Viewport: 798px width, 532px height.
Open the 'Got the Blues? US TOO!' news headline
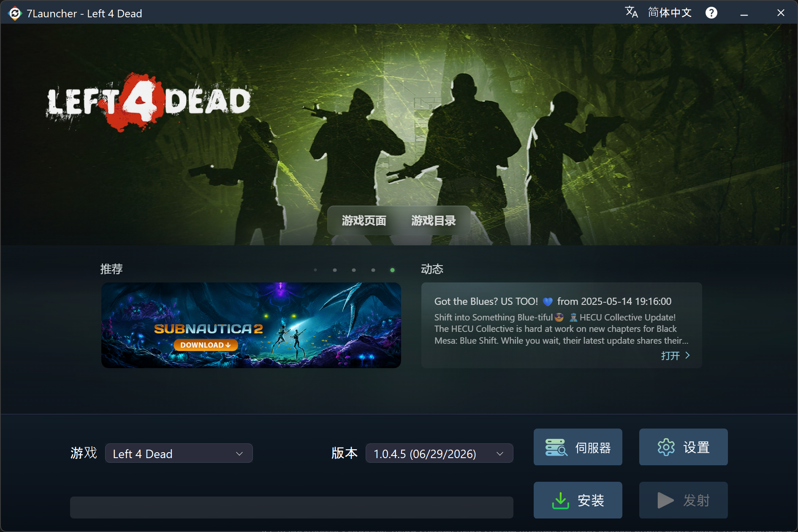pos(553,301)
